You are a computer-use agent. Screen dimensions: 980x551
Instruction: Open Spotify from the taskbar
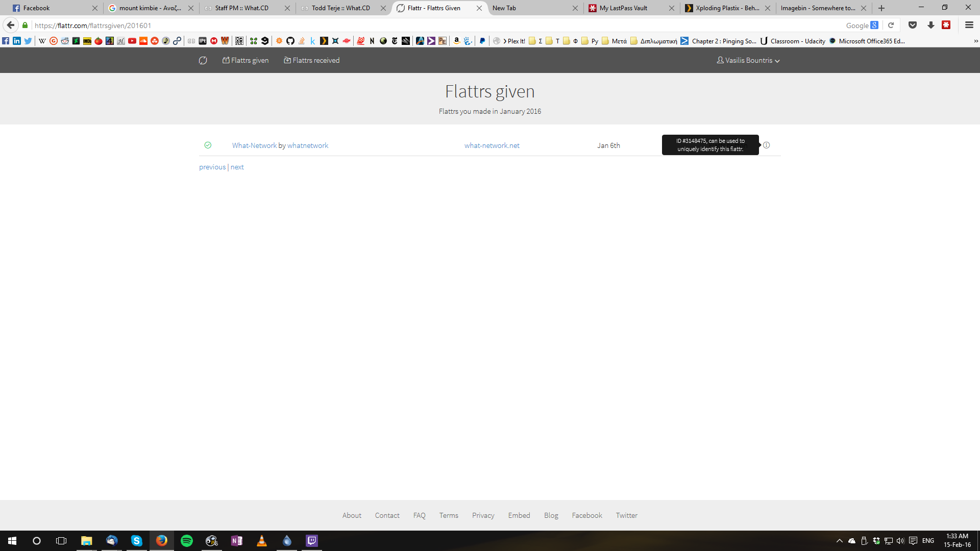pos(187,541)
